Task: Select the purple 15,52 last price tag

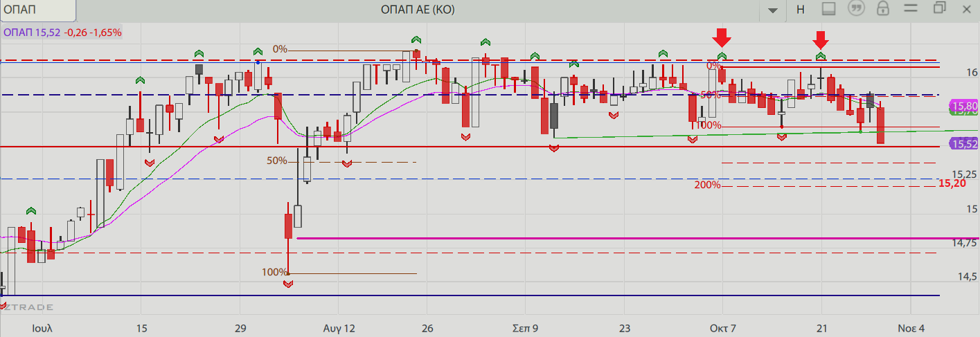Action: pos(963,144)
